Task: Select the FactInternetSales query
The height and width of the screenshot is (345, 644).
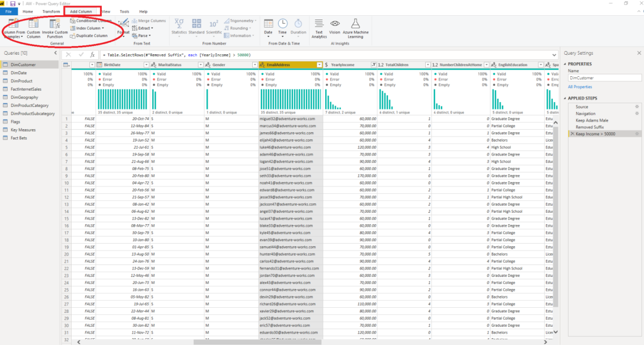Action: (30, 89)
